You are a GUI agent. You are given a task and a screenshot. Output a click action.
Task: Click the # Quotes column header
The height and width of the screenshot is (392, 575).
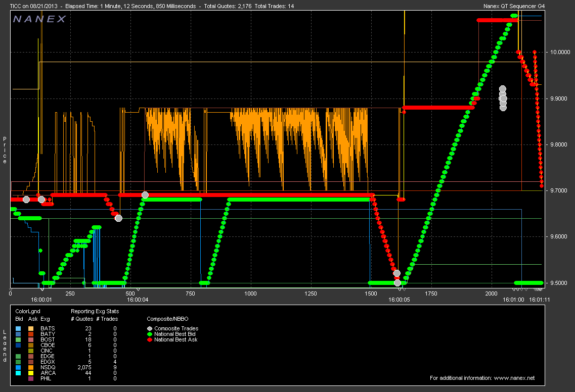82,319
